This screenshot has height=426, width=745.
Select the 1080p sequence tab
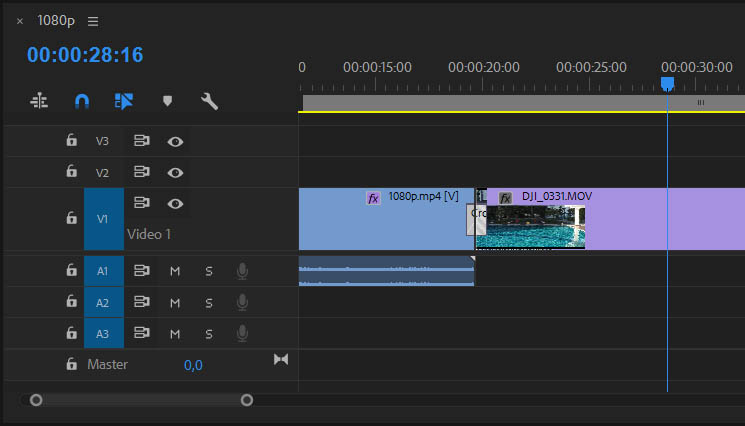coord(56,21)
